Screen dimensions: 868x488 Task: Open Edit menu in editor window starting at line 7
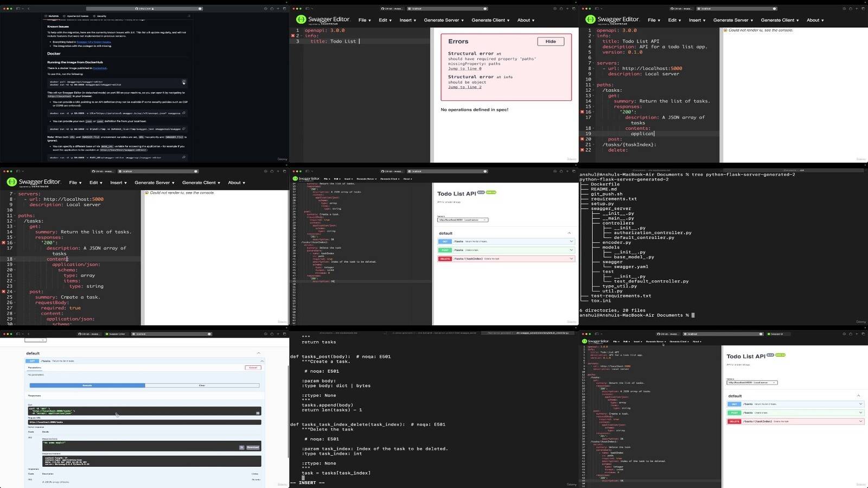[x=95, y=183]
